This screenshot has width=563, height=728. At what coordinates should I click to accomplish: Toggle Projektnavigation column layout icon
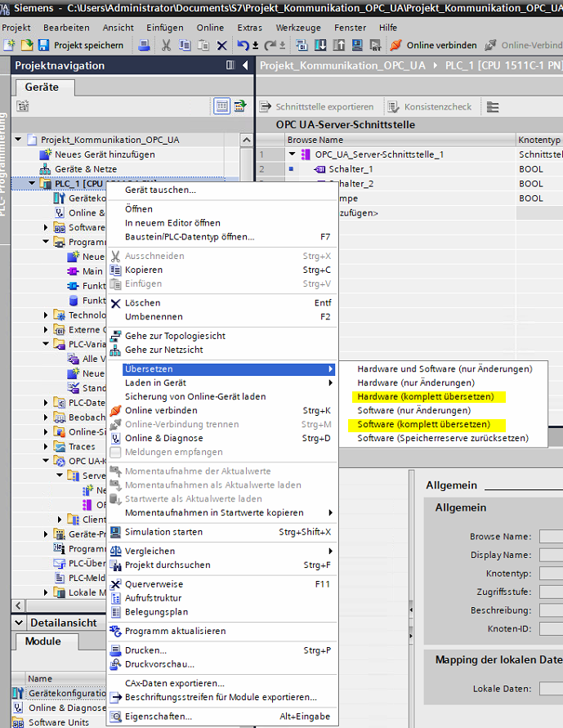(x=230, y=65)
